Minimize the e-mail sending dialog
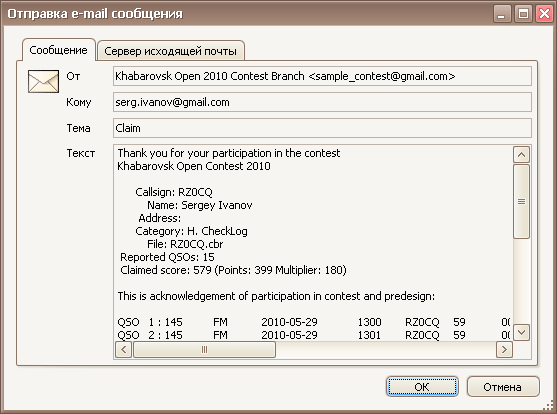 (502, 14)
